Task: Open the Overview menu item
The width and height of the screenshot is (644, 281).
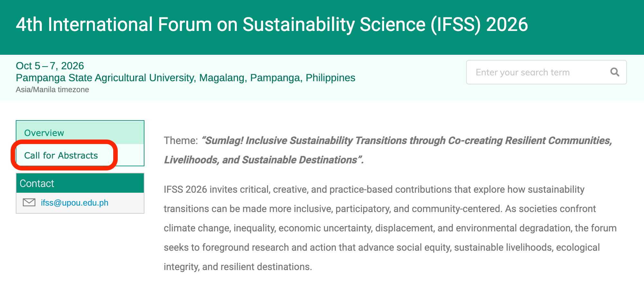Action: (80, 133)
